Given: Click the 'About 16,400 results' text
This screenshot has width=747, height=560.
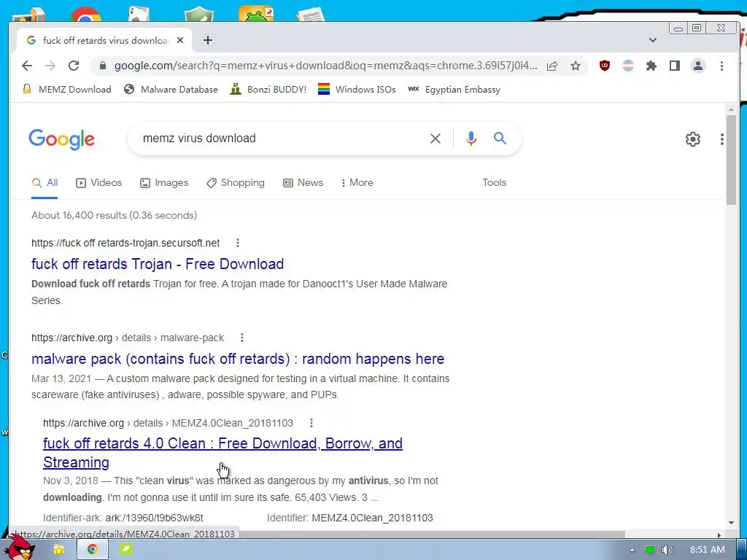Looking at the screenshot, I should point(115,215).
